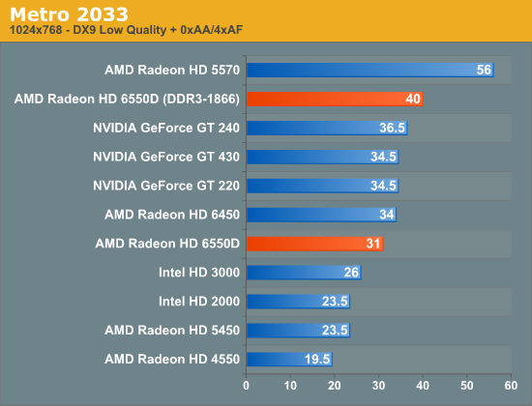Select the "Intel HD 3000" label
This screenshot has width=532, height=406.
pyautogui.click(x=199, y=273)
